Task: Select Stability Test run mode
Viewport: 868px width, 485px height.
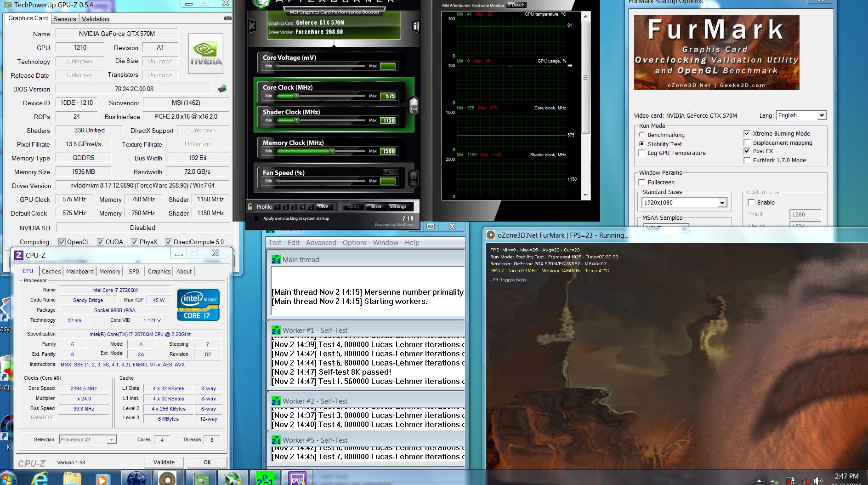Action: tap(642, 144)
